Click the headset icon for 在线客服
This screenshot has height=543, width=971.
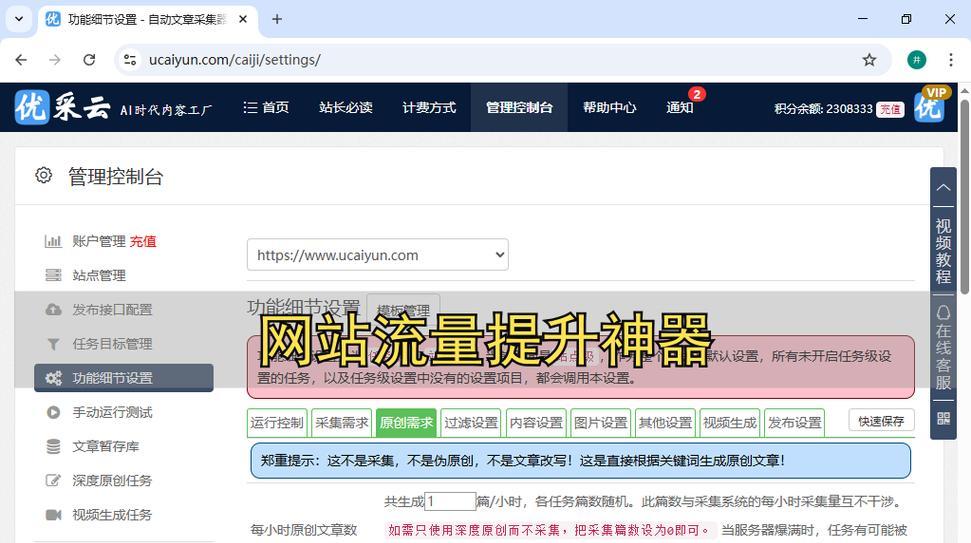pos(943,312)
